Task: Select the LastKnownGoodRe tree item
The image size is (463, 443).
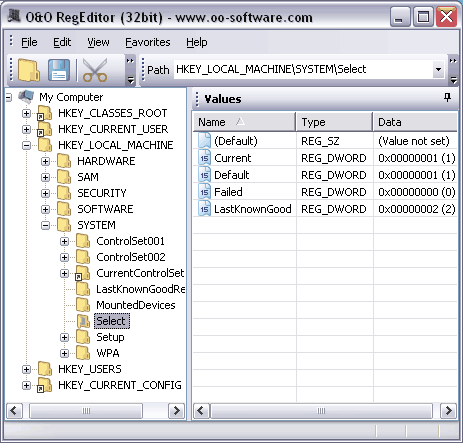Action: tap(140, 289)
